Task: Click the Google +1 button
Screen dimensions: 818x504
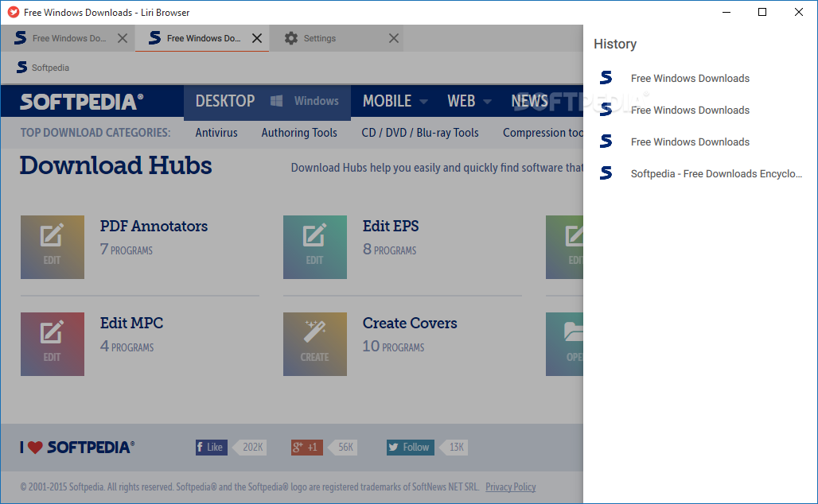Action: 307,448
